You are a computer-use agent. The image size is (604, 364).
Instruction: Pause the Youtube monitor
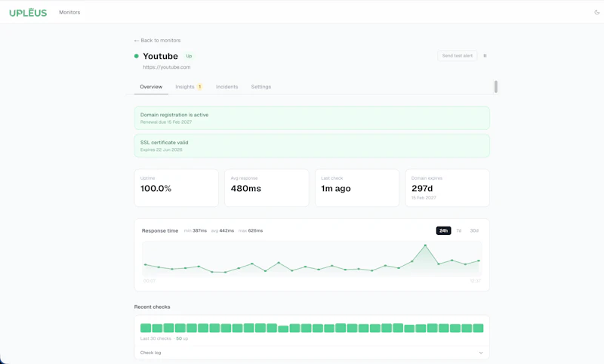tap(485, 56)
